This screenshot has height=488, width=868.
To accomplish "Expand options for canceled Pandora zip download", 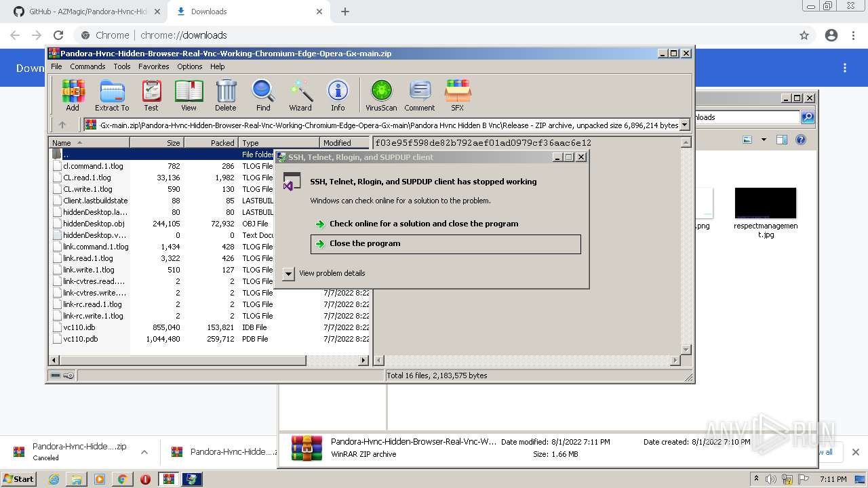I will (x=144, y=452).
